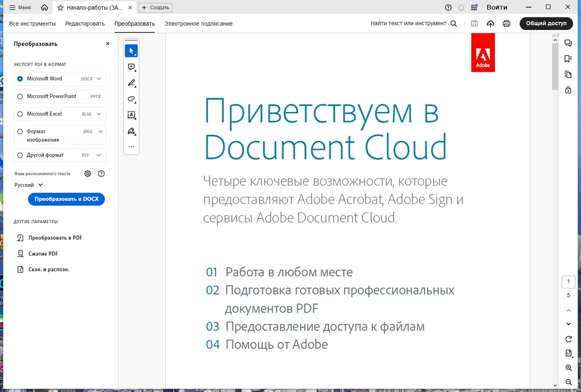Switch to Электронное подписание tab
Viewport: 581px width, 392px height.
(x=199, y=24)
